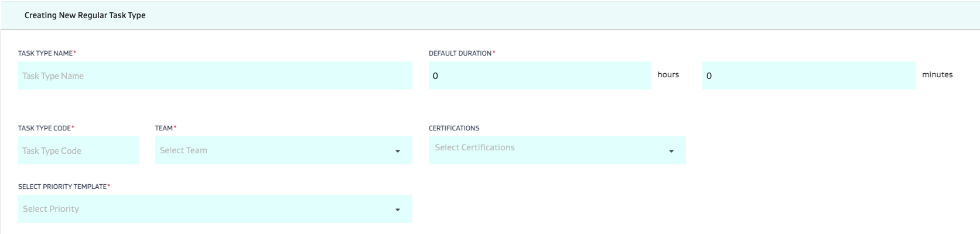Click the Task Type Code input
Screen dimensions: 980x234
pyautogui.click(x=78, y=150)
